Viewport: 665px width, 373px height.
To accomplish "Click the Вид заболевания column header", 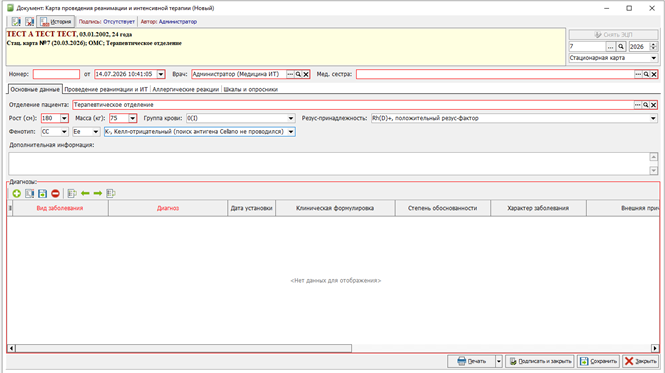I will pos(60,208).
